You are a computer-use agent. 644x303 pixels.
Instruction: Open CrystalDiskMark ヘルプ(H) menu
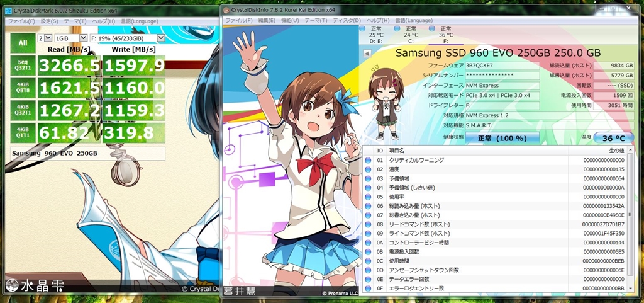click(x=104, y=21)
